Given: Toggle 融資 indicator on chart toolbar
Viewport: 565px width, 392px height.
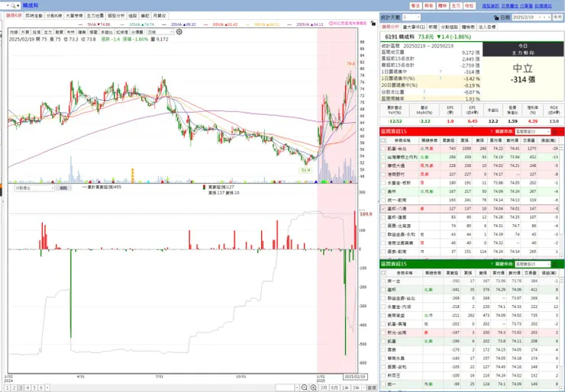Looking at the screenshot, I should pyautogui.click(x=60, y=32).
